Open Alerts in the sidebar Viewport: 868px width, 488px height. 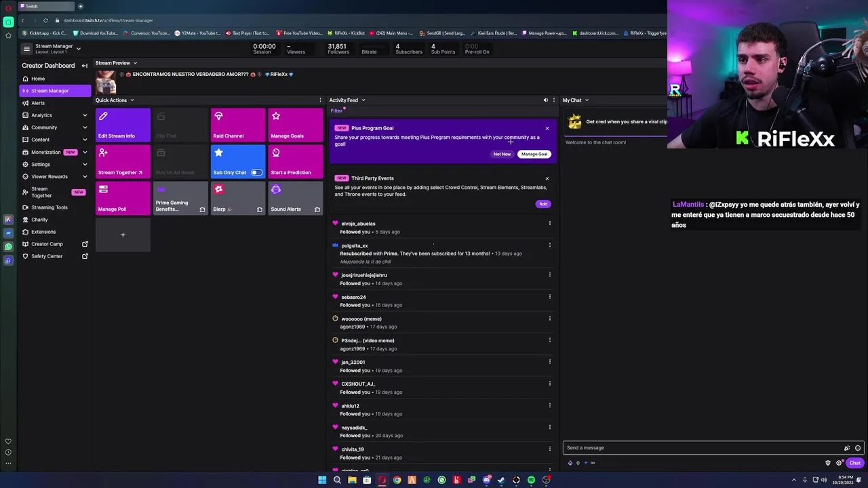pyautogui.click(x=55, y=103)
